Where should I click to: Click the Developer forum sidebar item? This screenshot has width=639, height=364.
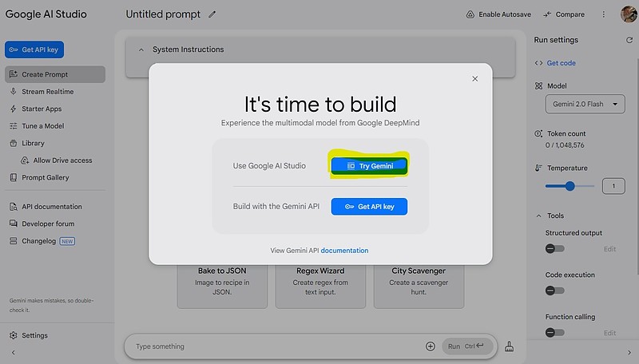point(55,224)
